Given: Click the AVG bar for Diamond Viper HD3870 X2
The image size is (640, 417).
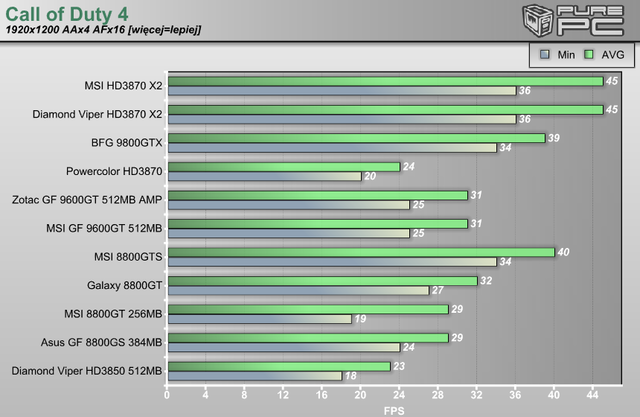Looking at the screenshot, I should click(386, 110).
